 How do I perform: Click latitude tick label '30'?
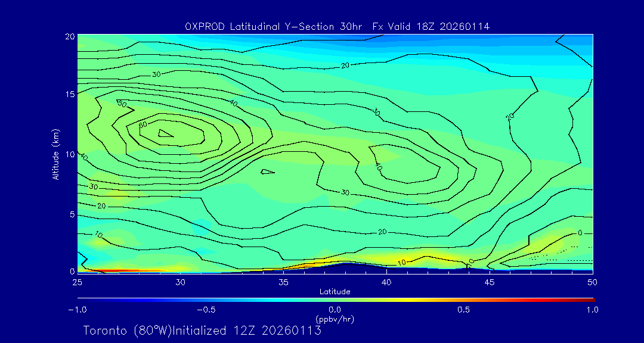click(x=180, y=282)
